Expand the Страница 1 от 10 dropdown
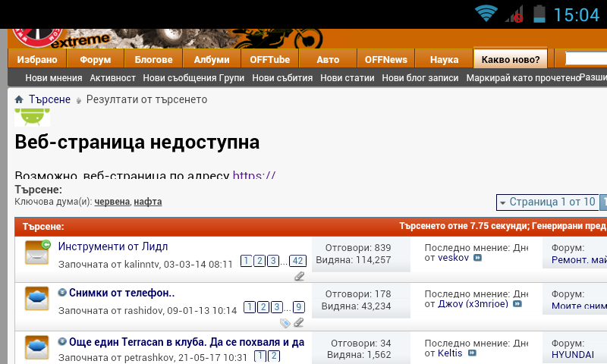Screen dimensions: 607x364 (548, 202)
